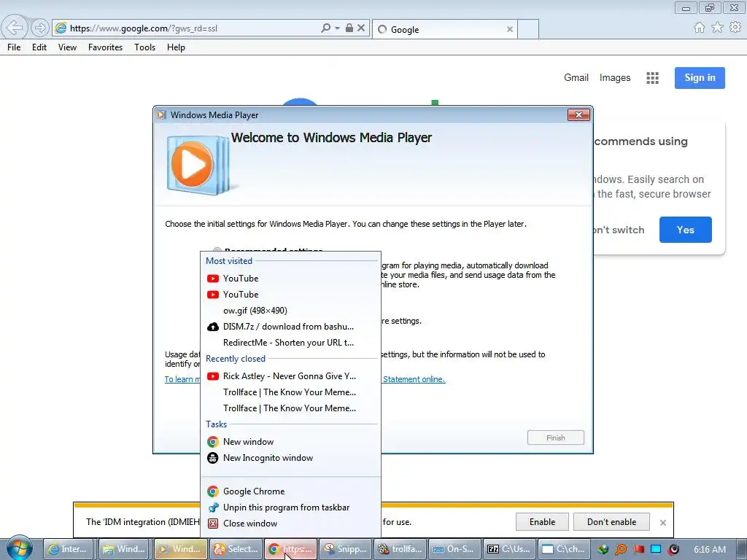
Task: Open the Gmail link on Google page
Action: [576, 77]
